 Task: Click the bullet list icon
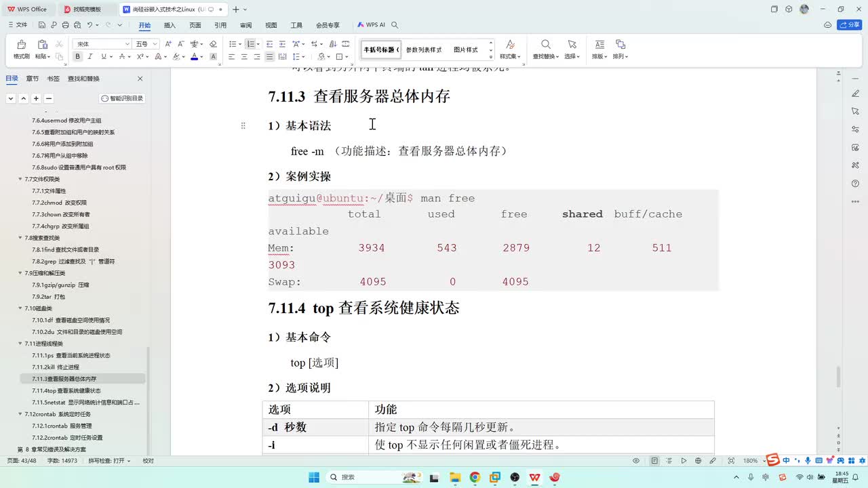coord(232,44)
